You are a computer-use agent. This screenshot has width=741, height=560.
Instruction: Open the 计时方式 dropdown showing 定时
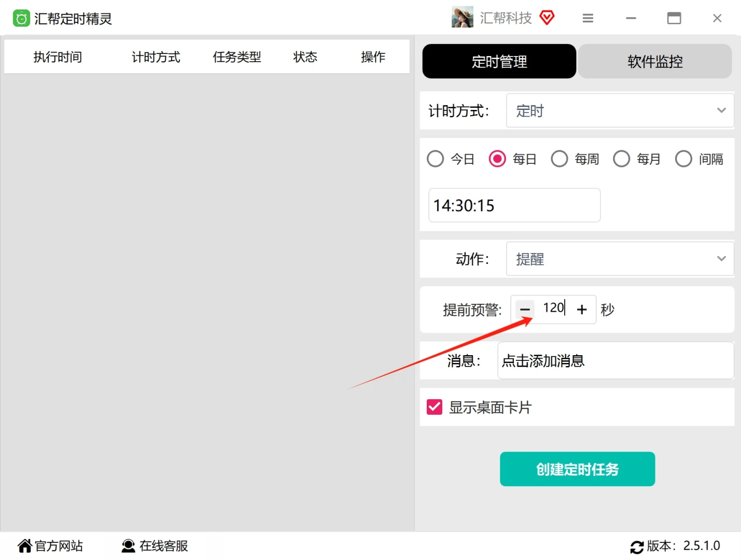[620, 110]
